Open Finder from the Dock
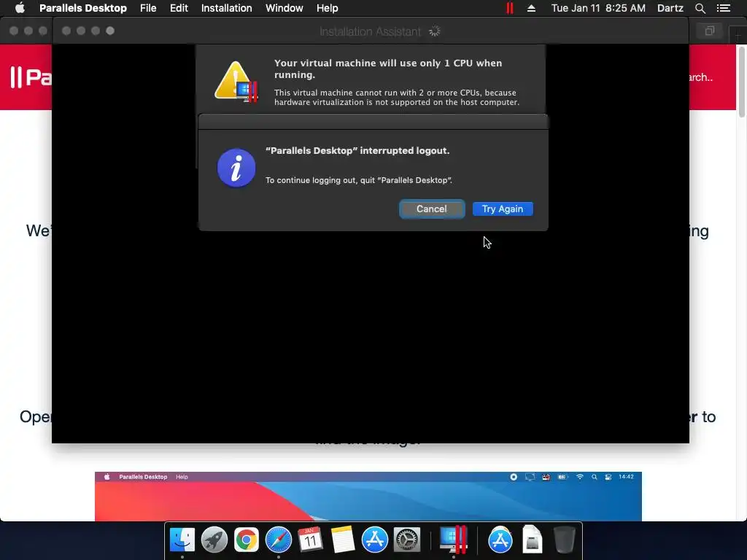The width and height of the screenshot is (747, 560). coord(182,540)
